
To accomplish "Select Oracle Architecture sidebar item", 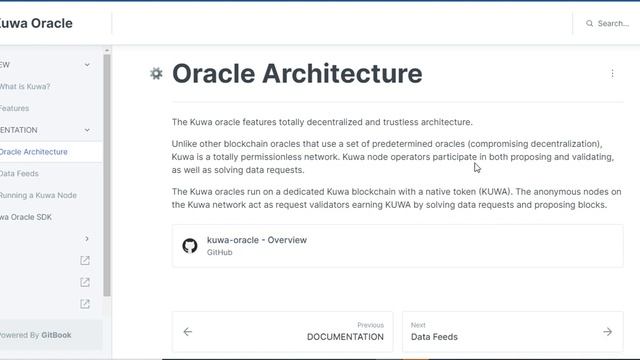I will (51, 152).
